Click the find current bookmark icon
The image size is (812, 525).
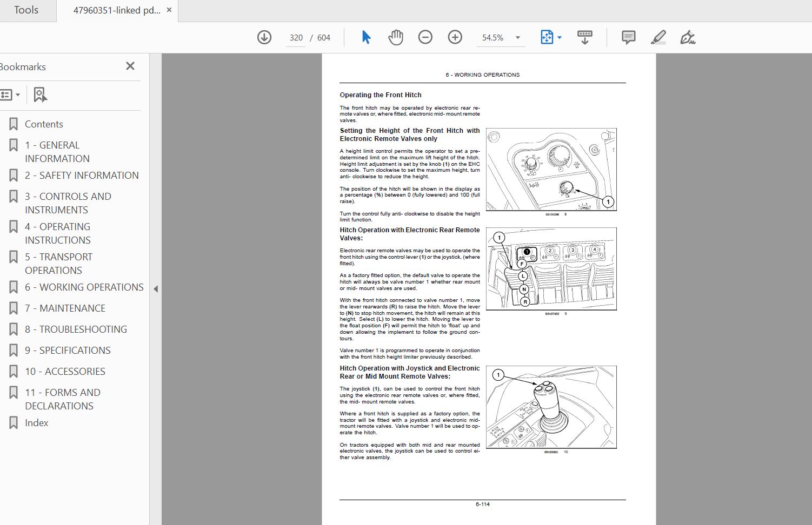40,95
